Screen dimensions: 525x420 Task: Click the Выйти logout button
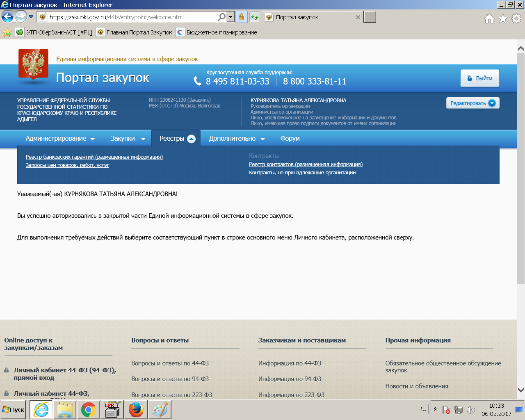coord(479,78)
